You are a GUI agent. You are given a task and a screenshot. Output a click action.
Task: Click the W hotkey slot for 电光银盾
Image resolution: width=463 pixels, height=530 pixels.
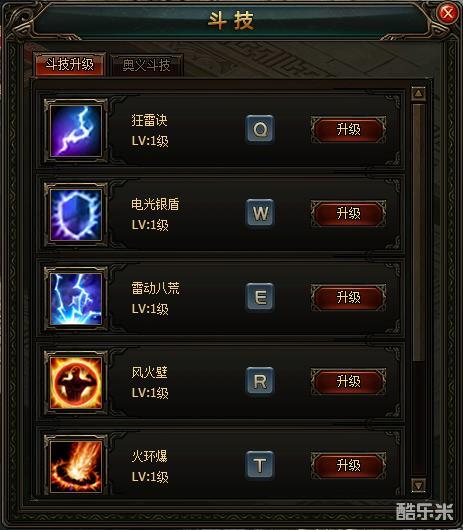[x=260, y=213]
